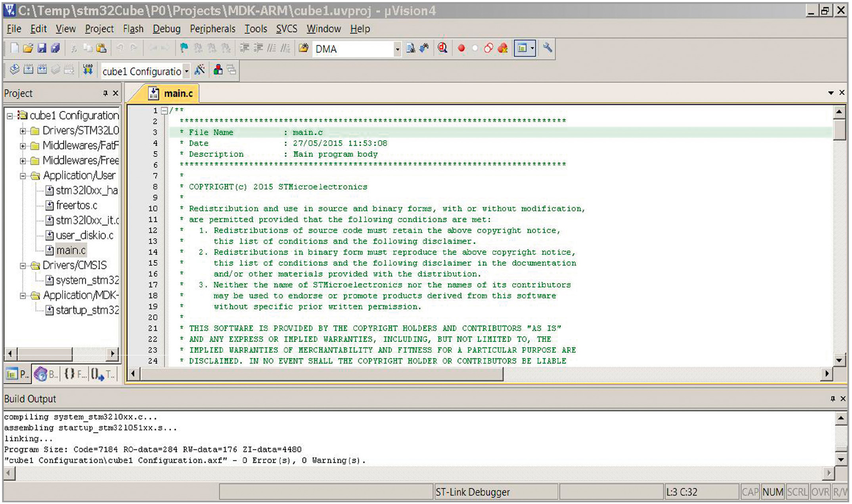Screen dimensions: 852x504
Task: Click the Manage Multi-Project Workspace icon
Action: tap(232, 70)
